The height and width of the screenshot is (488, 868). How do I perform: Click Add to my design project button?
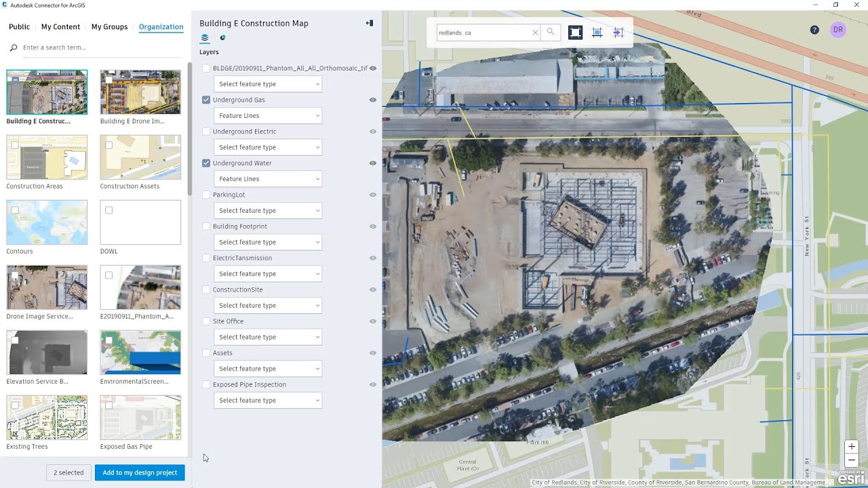[140, 472]
